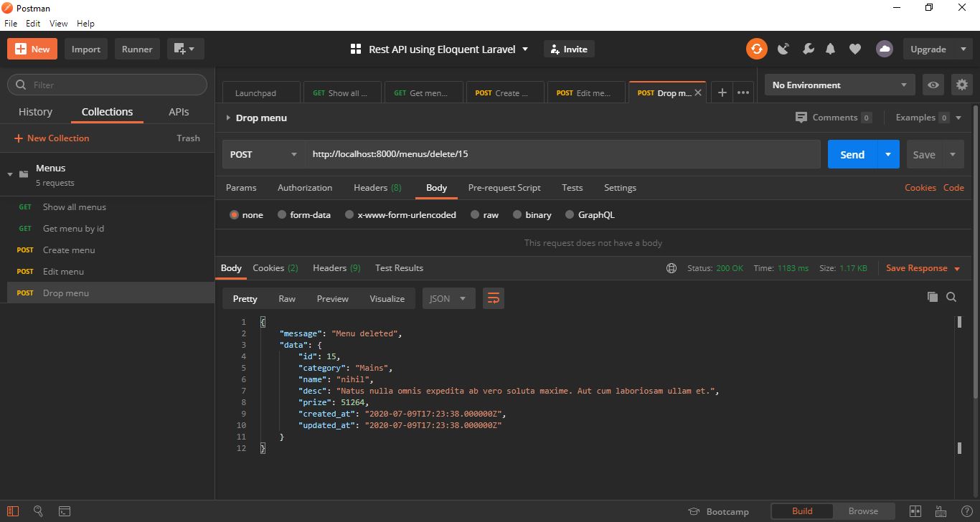Open the Save button dropdown arrow
980x522 pixels.
point(953,154)
